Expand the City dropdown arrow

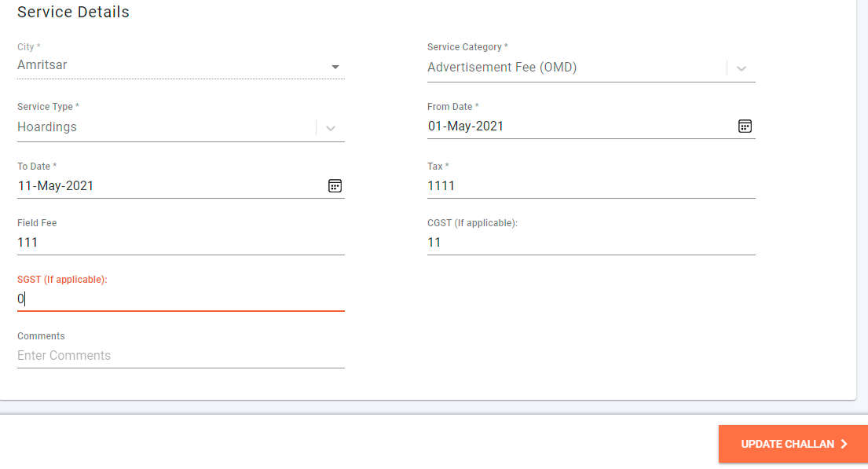click(x=335, y=67)
